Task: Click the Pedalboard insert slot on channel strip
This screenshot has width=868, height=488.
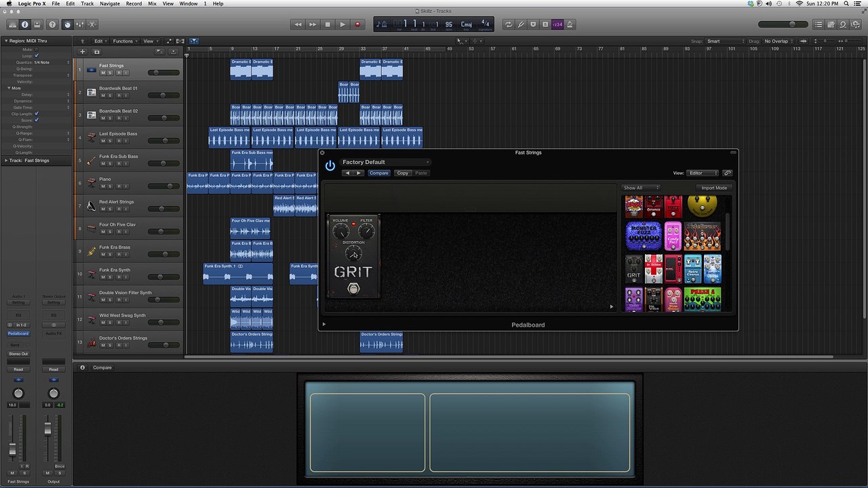Action: (x=18, y=333)
